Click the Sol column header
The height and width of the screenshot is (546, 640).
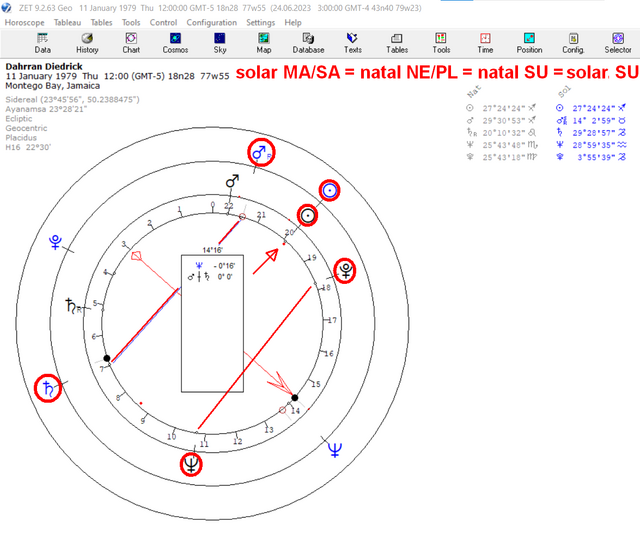(x=564, y=91)
